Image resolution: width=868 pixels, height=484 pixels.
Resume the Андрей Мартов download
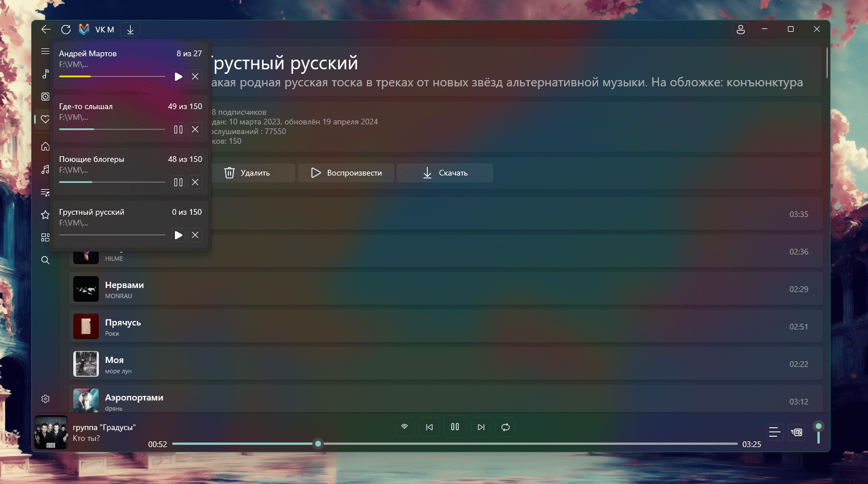tap(178, 76)
